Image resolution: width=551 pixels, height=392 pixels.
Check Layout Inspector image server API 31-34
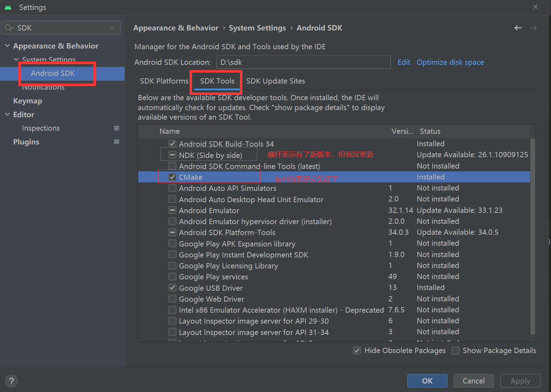pos(172,332)
